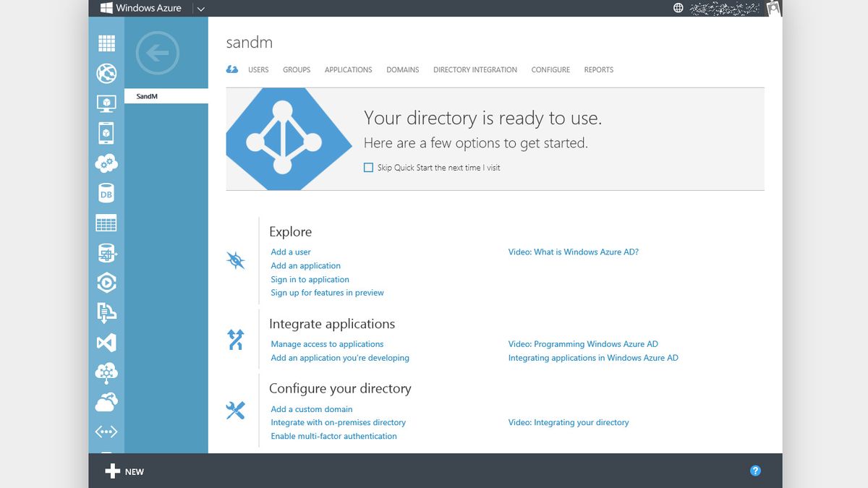Open the Add a user link
Image resolution: width=868 pixels, height=488 pixels.
[x=291, y=252]
